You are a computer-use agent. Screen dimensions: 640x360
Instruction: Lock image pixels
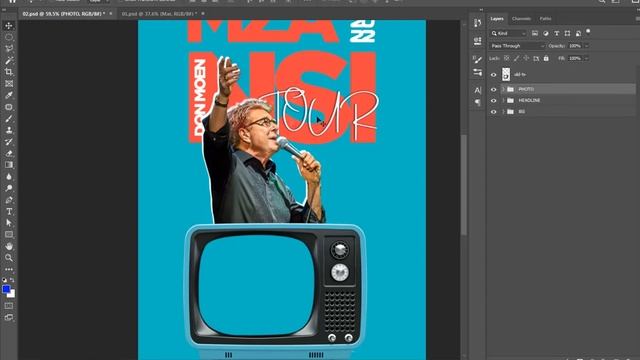pyautogui.click(x=516, y=58)
